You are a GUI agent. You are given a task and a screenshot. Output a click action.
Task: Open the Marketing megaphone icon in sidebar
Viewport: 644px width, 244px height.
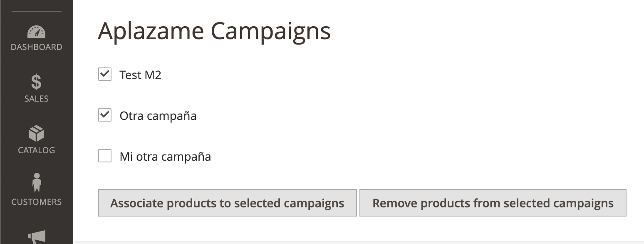[x=36, y=237]
